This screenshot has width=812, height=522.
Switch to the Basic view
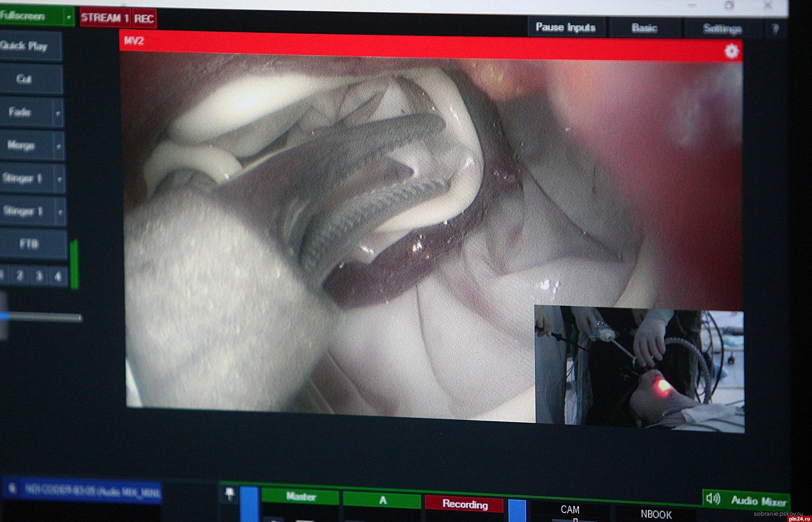pyautogui.click(x=644, y=28)
